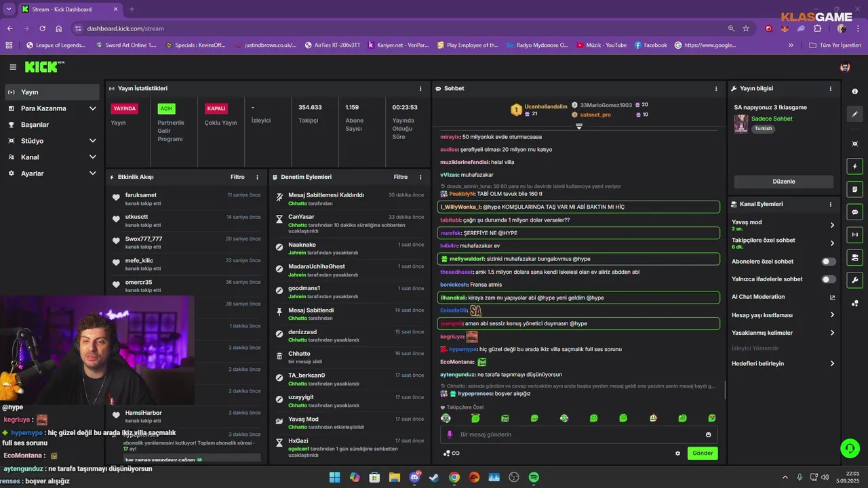Viewport: 868px width, 488px height.
Task: Open the chat settings gear icon
Action: (x=677, y=453)
